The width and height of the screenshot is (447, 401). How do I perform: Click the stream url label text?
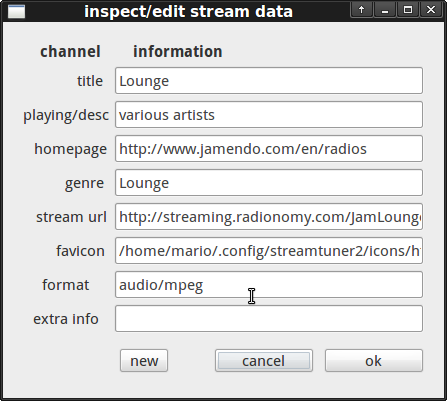[x=71, y=217]
